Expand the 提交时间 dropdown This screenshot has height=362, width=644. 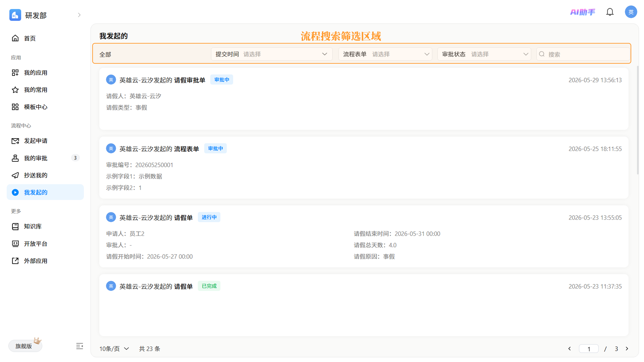[x=272, y=54]
